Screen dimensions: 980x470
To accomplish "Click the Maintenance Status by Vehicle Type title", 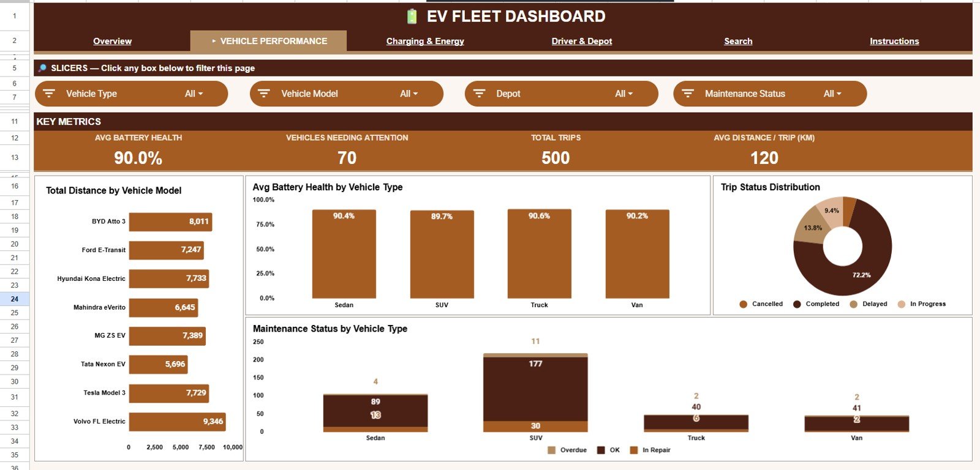I will point(330,329).
